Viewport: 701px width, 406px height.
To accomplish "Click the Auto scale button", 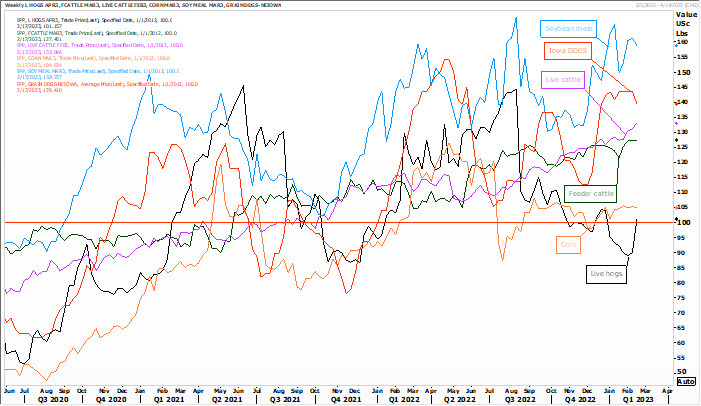I will tap(686, 381).
